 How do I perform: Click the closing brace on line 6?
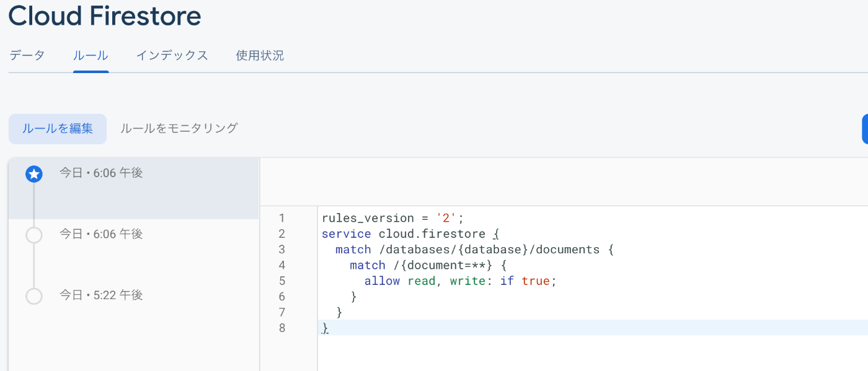point(354,297)
